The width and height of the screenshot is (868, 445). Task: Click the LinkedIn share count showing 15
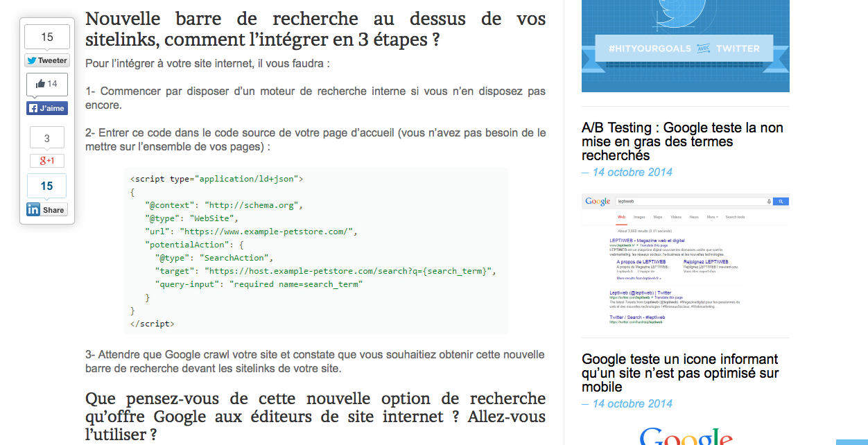click(x=47, y=186)
